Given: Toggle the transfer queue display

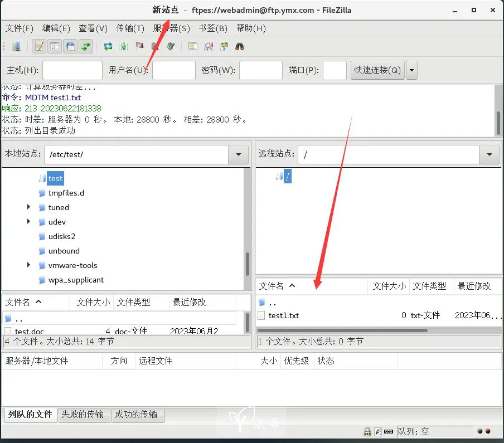Looking at the screenshot, I should pyautogui.click(x=86, y=47).
